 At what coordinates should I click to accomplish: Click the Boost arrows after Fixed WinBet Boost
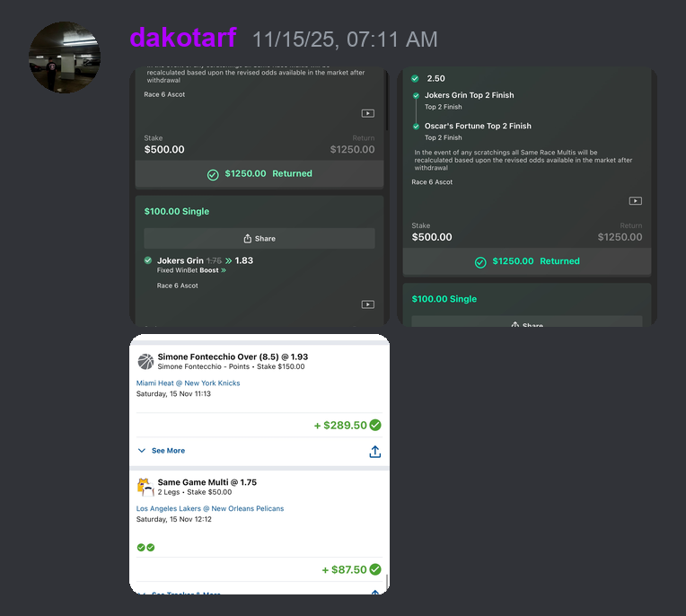click(224, 270)
